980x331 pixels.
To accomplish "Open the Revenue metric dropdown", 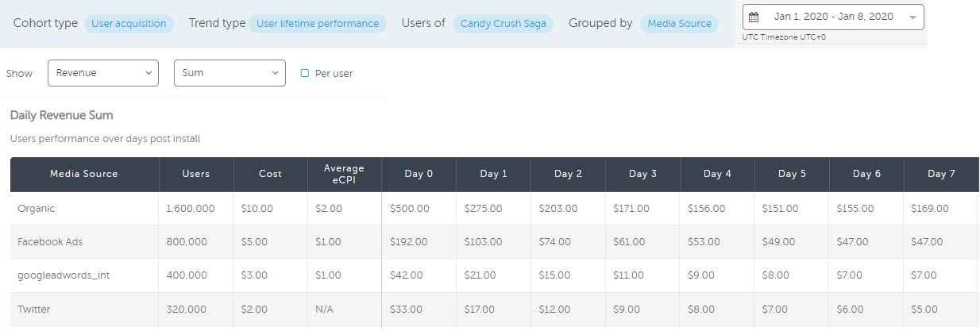I will click(x=103, y=73).
